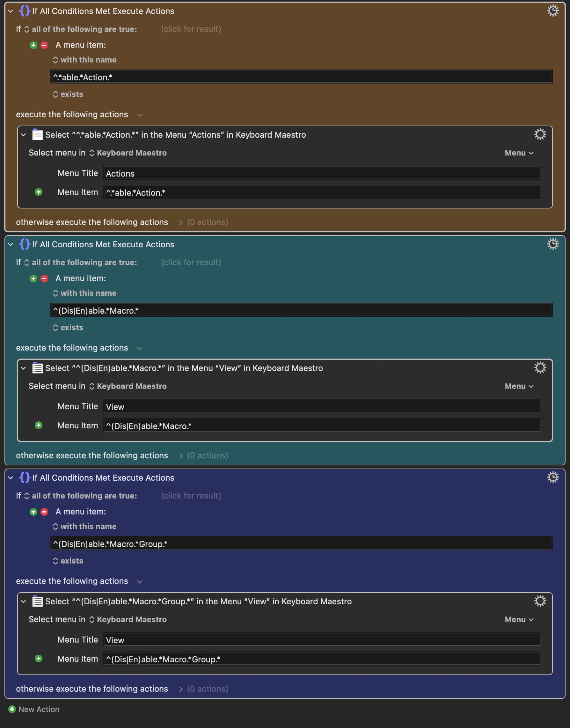This screenshot has height=728, width=570.
Task: Click the Menu Title field containing "Actions"
Action: (322, 173)
